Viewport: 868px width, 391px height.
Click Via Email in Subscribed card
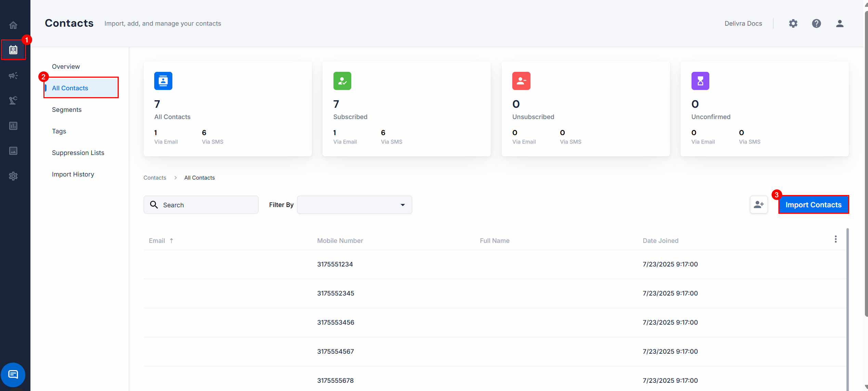(345, 142)
